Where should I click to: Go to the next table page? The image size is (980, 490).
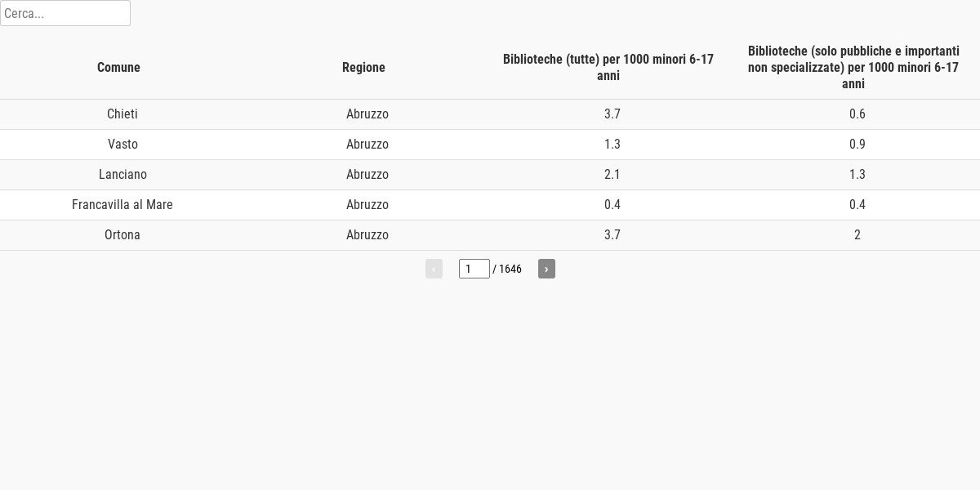pyautogui.click(x=546, y=269)
